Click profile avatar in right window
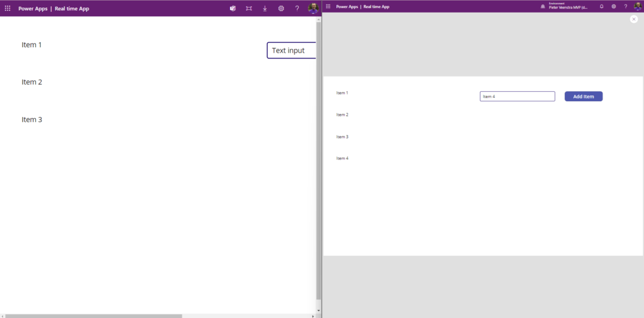644x318 pixels. 638,6
